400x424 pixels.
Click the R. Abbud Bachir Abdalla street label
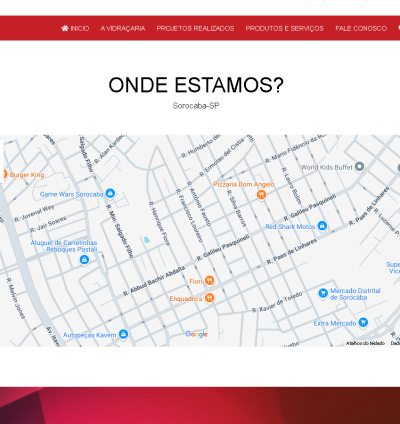click(154, 281)
